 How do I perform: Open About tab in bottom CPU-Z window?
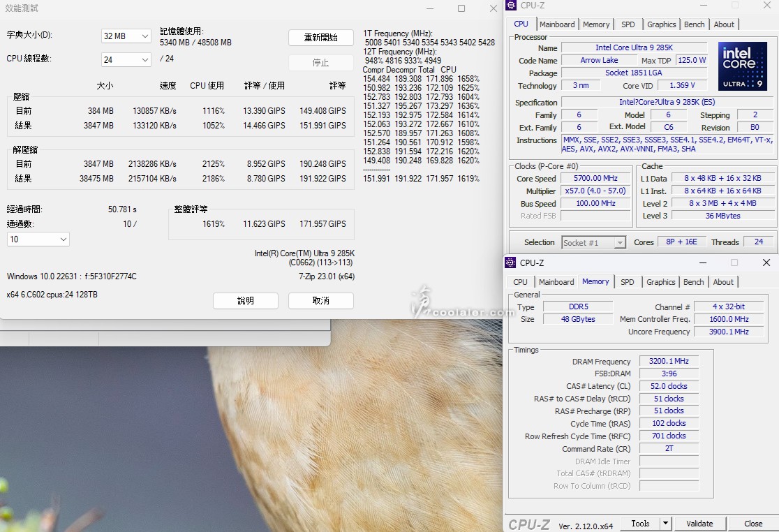pos(723,282)
